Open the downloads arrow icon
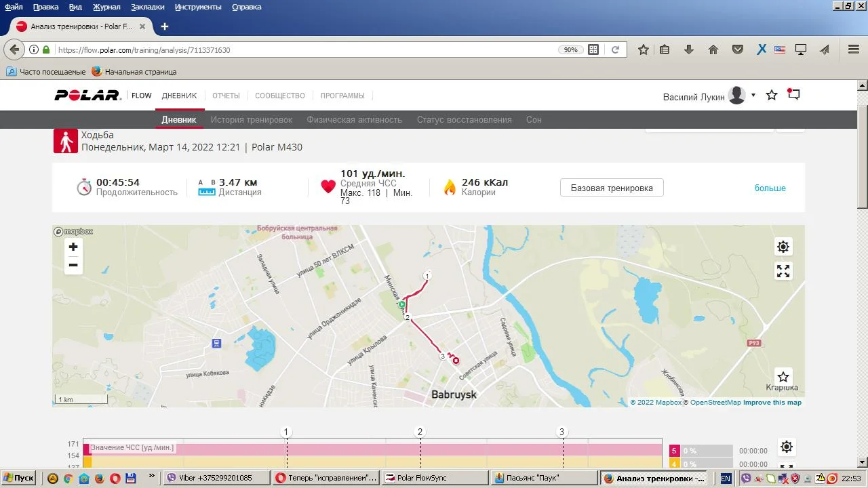Screen dimensions: 868x488 pyautogui.click(x=689, y=49)
